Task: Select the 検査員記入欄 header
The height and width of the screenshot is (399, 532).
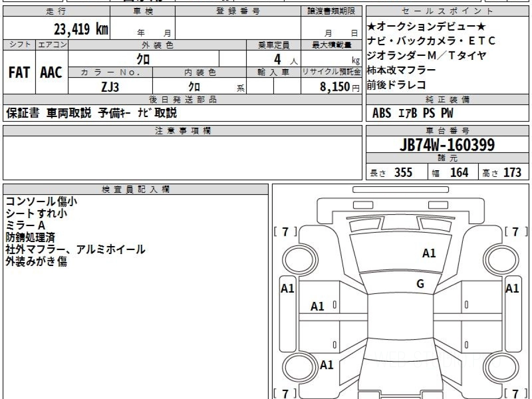Action: click(136, 189)
